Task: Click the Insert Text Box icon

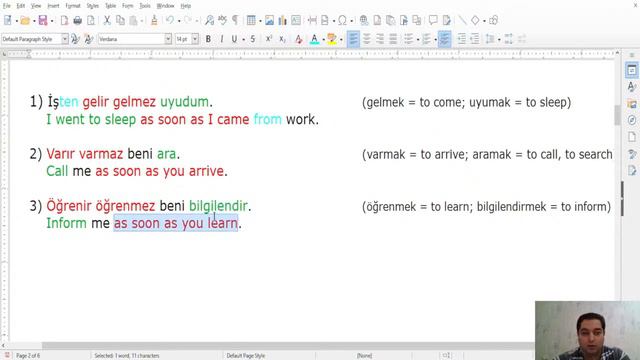Action: coord(296,20)
